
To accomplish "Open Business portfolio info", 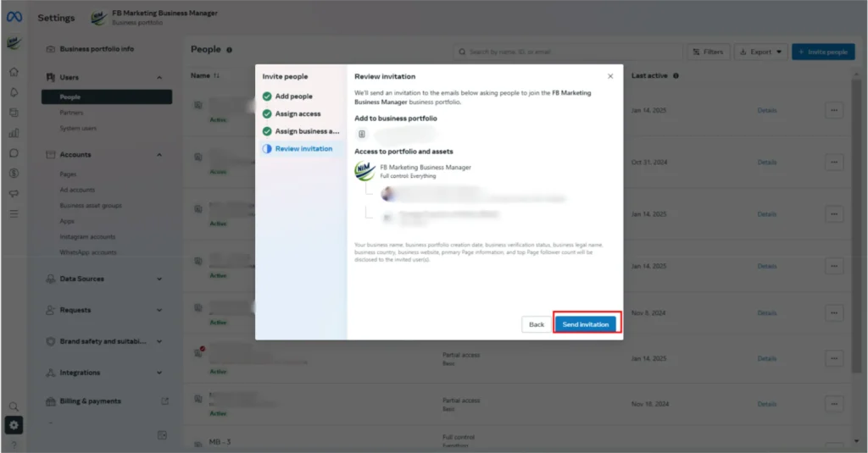I will (x=97, y=48).
